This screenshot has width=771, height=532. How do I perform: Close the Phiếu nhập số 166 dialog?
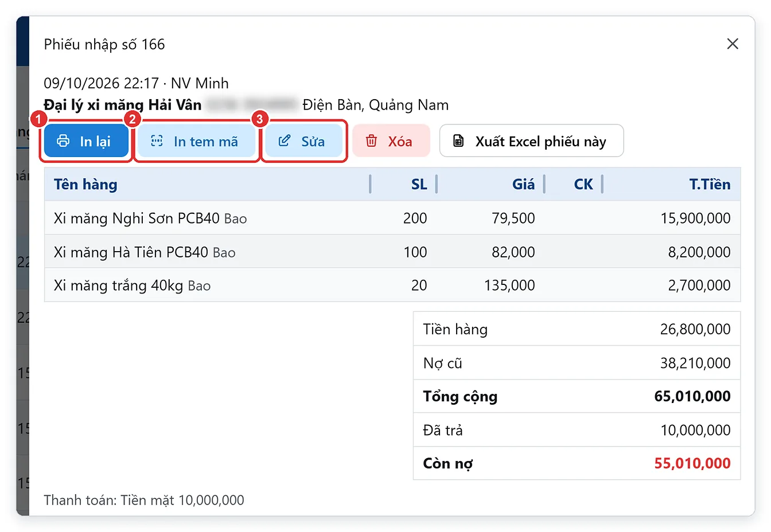(x=733, y=44)
